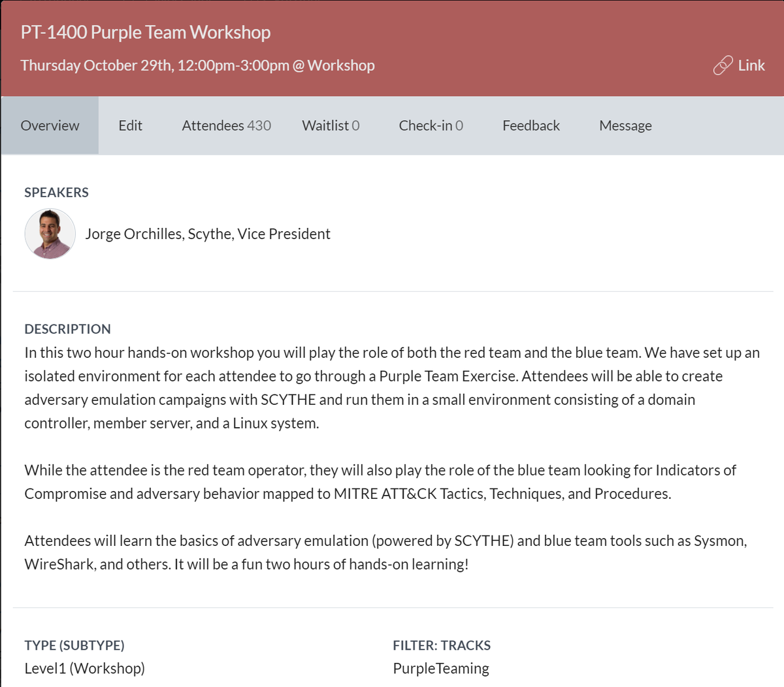784x687 pixels.
Task: Click the paragraph starting 'In this two hour'
Action: coord(392,388)
